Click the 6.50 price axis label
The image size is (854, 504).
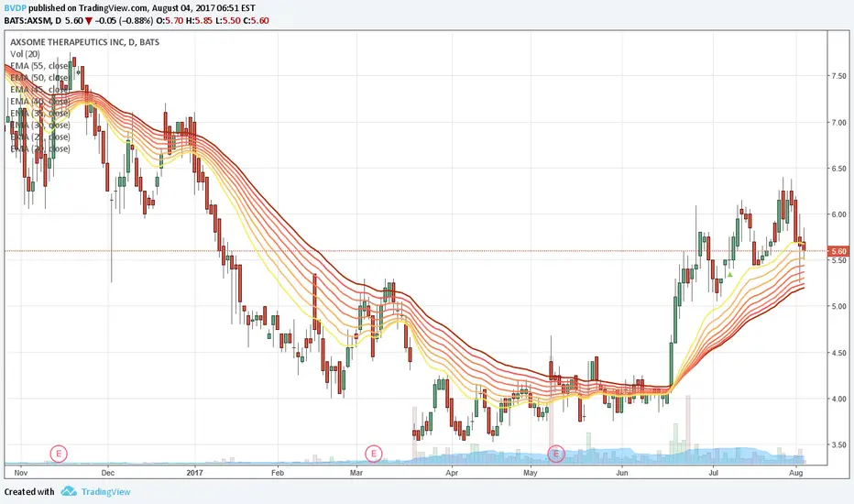tap(839, 169)
